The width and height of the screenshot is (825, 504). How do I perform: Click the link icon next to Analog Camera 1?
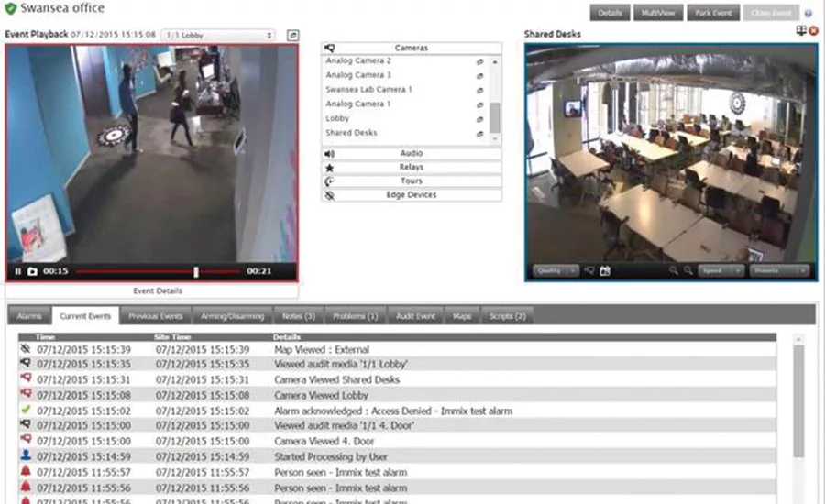click(x=479, y=104)
